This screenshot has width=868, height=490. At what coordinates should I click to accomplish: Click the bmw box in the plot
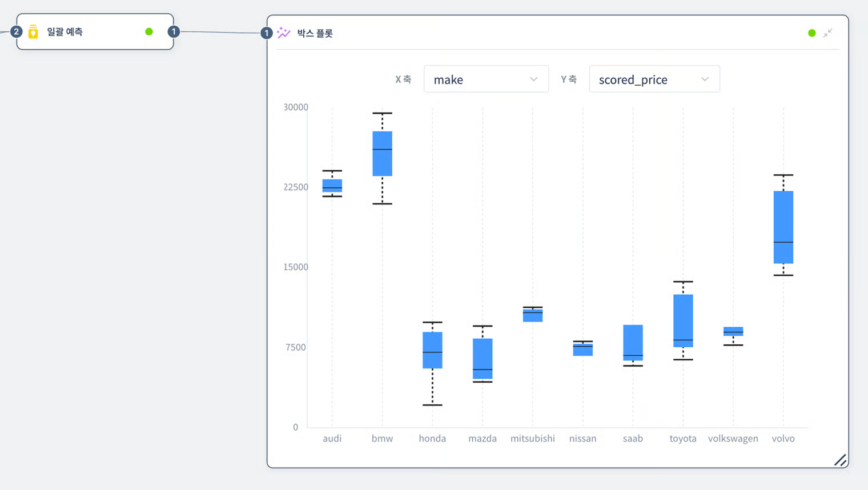tap(383, 154)
